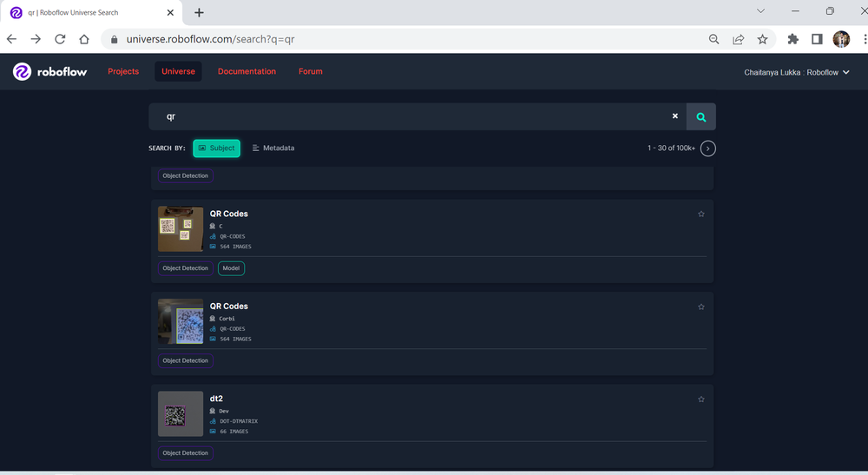Select Metadata search mode
The image size is (868, 475).
point(273,148)
